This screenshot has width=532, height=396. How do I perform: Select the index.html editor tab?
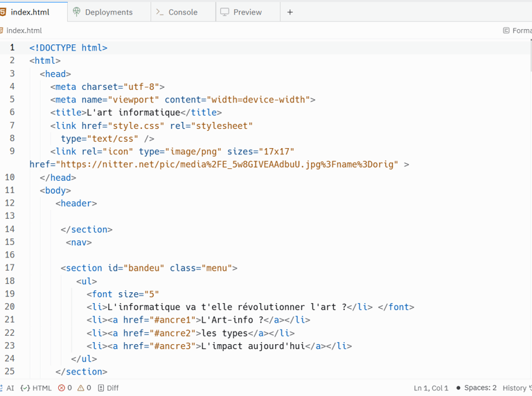pos(30,12)
